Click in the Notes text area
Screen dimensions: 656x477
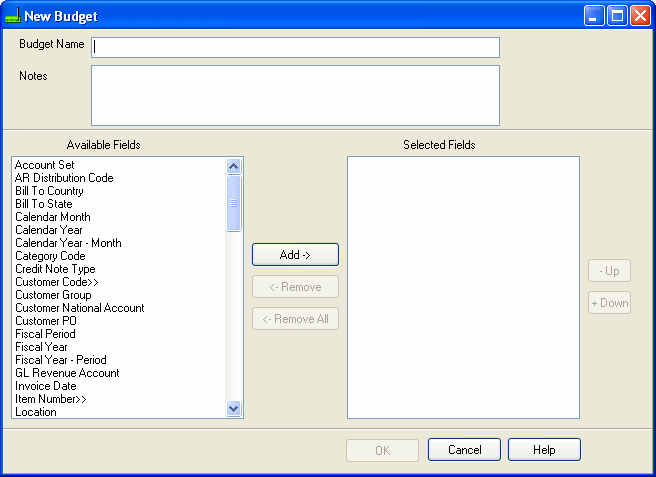click(x=295, y=95)
